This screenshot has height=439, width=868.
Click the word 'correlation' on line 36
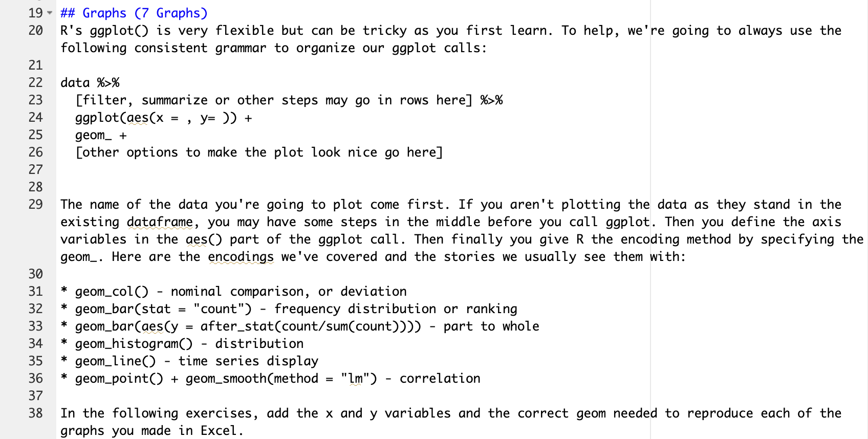point(440,378)
